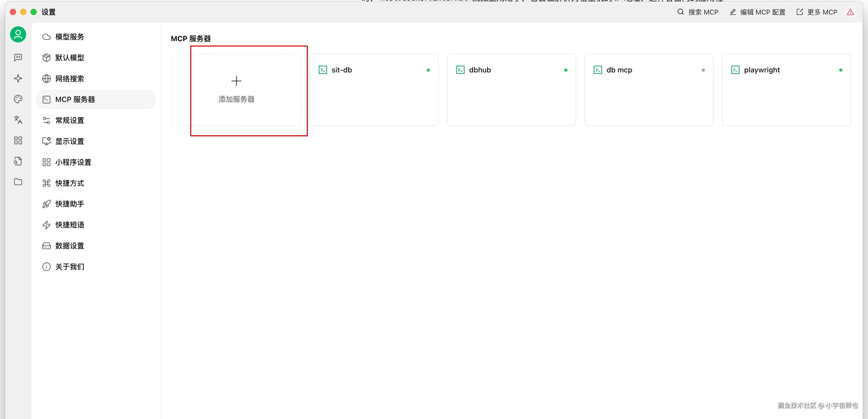The width and height of the screenshot is (868, 419).
Task: Open the knowledge base sidebar icon
Action: click(x=18, y=161)
